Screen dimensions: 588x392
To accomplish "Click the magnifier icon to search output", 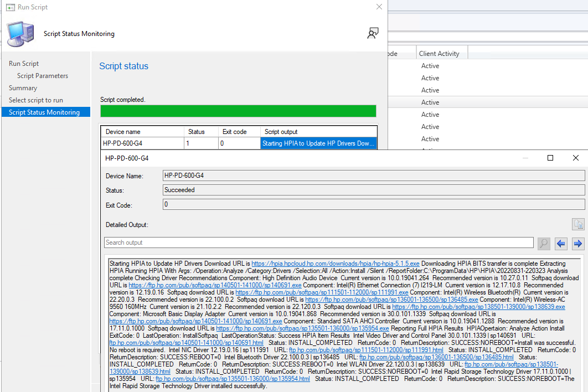I will pos(543,243).
